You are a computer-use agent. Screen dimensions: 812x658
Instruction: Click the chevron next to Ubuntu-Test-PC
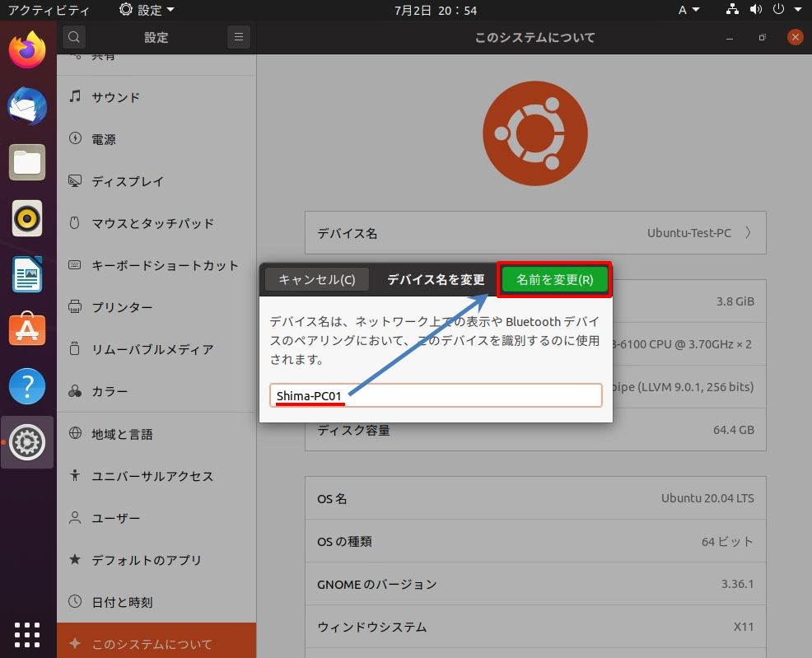749,232
